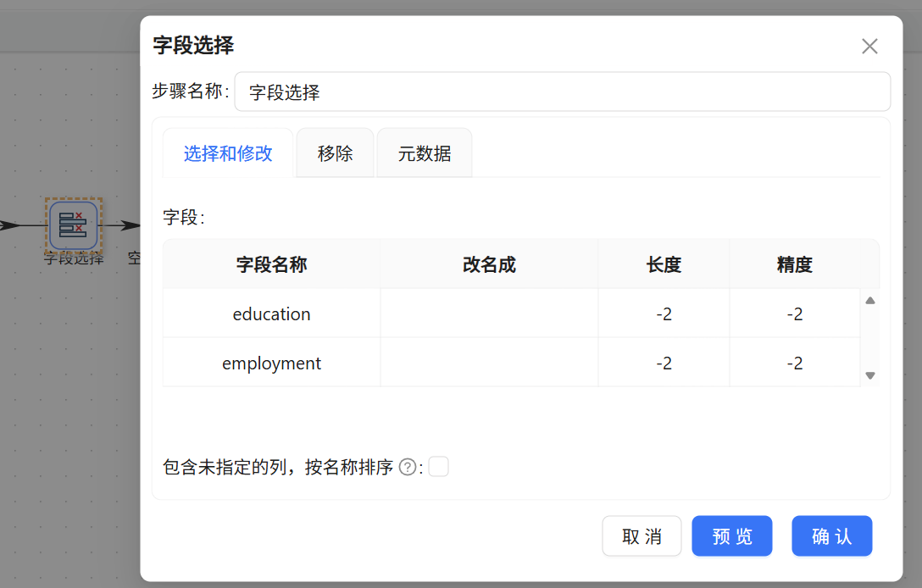The height and width of the screenshot is (588, 922).
Task: Click the 改名成 cell in education row
Action: 489,313
